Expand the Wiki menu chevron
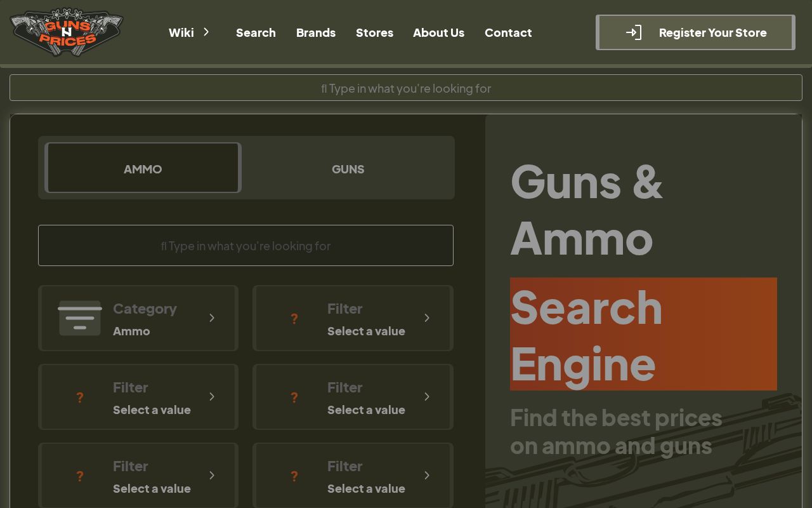This screenshot has height=508, width=812. click(x=206, y=32)
